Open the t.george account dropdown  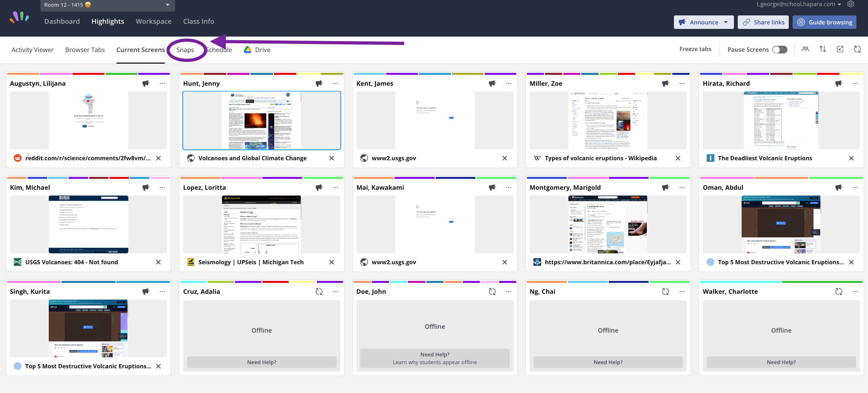coord(839,4)
